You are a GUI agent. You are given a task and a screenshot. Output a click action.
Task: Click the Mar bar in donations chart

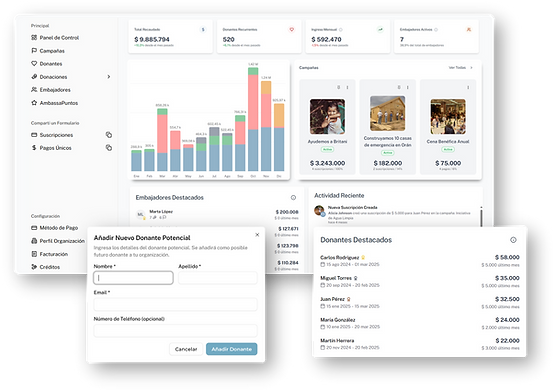point(162,140)
